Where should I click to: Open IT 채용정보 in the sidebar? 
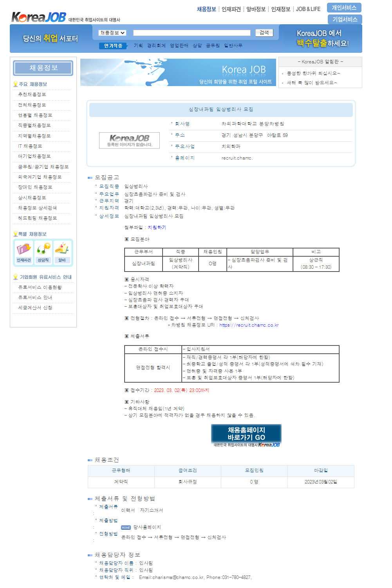tap(30, 146)
